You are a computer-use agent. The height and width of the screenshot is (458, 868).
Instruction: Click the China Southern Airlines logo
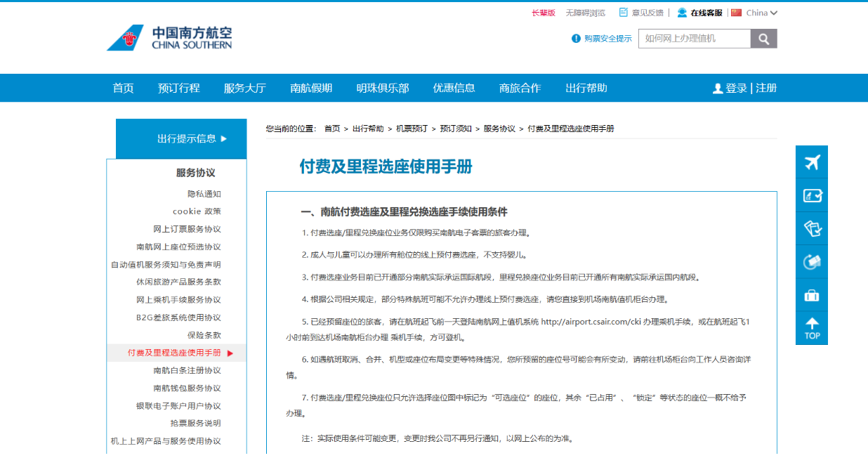point(169,38)
